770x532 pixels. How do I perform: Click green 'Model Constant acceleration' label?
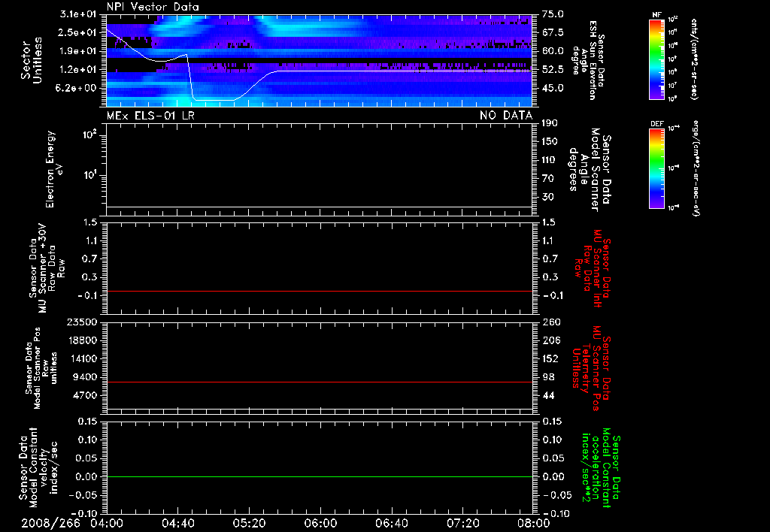click(x=601, y=469)
